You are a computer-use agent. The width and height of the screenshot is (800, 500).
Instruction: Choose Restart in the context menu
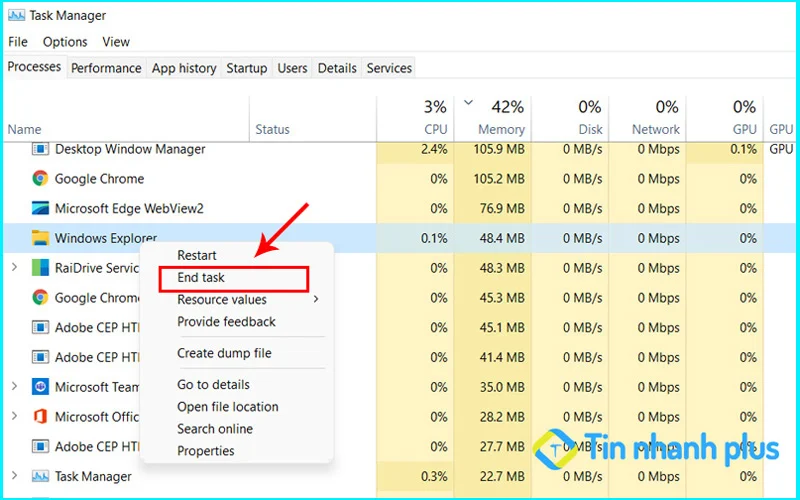click(x=197, y=255)
